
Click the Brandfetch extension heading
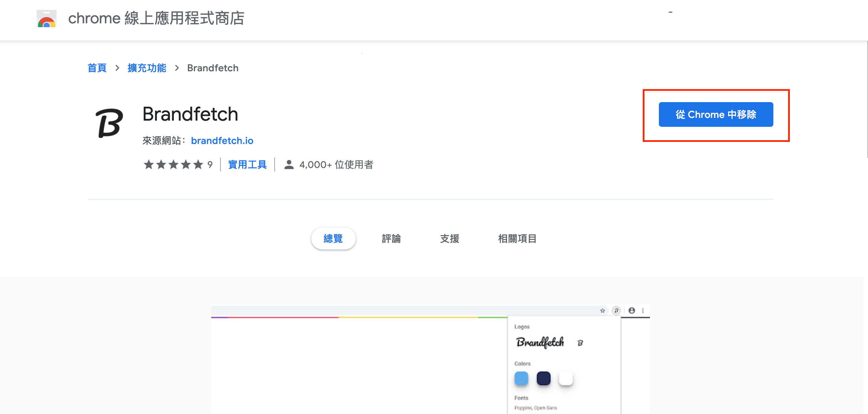190,114
